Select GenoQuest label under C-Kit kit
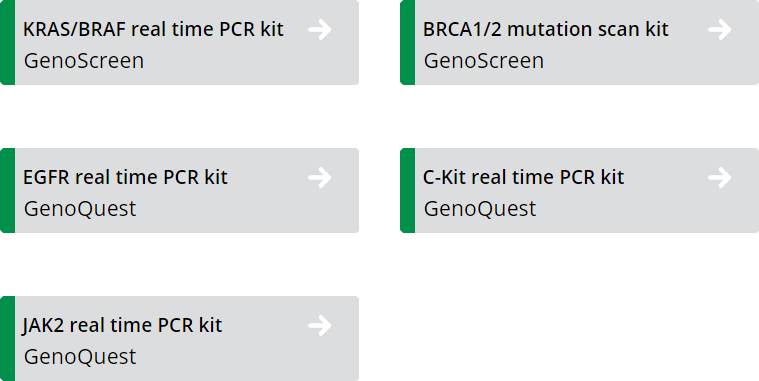 (x=480, y=209)
